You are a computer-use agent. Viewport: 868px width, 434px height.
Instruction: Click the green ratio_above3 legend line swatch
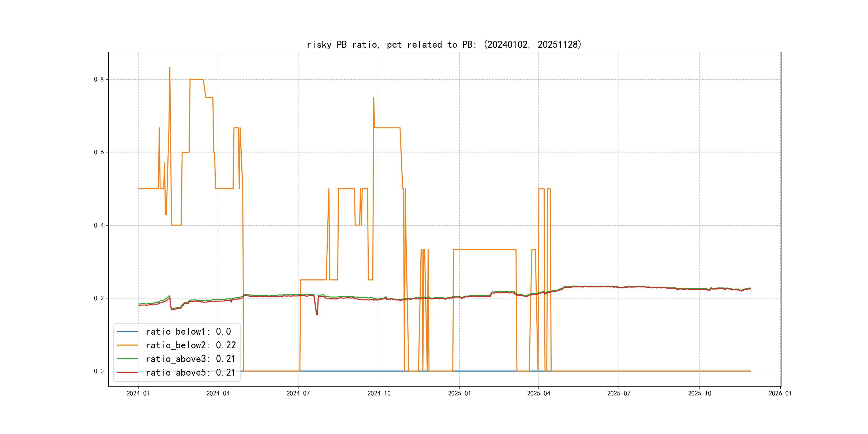coord(127,359)
